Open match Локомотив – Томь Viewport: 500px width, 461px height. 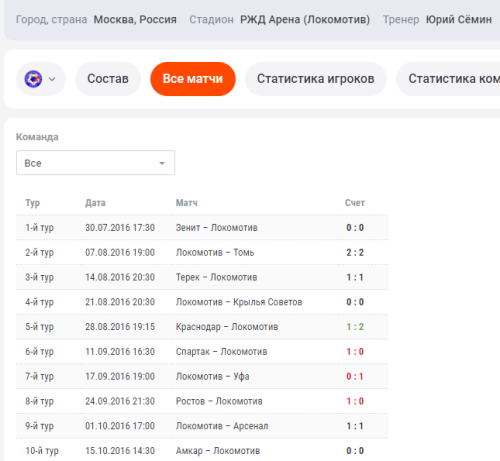pos(215,253)
